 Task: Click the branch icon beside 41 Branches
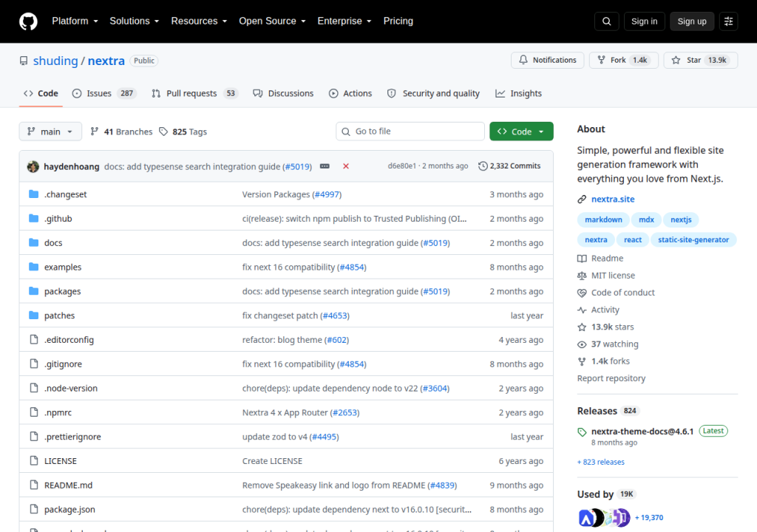pyautogui.click(x=95, y=132)
